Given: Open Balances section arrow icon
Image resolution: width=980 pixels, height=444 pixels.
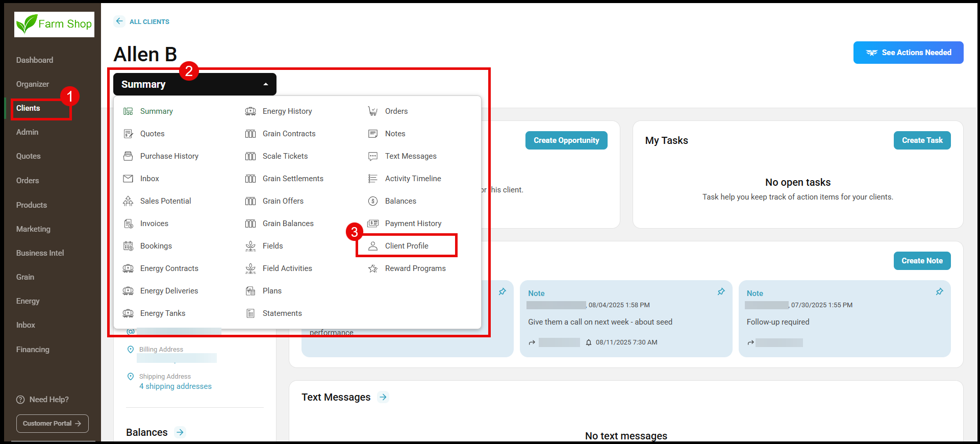Looking at the screenshot, I should pos(180,432).
